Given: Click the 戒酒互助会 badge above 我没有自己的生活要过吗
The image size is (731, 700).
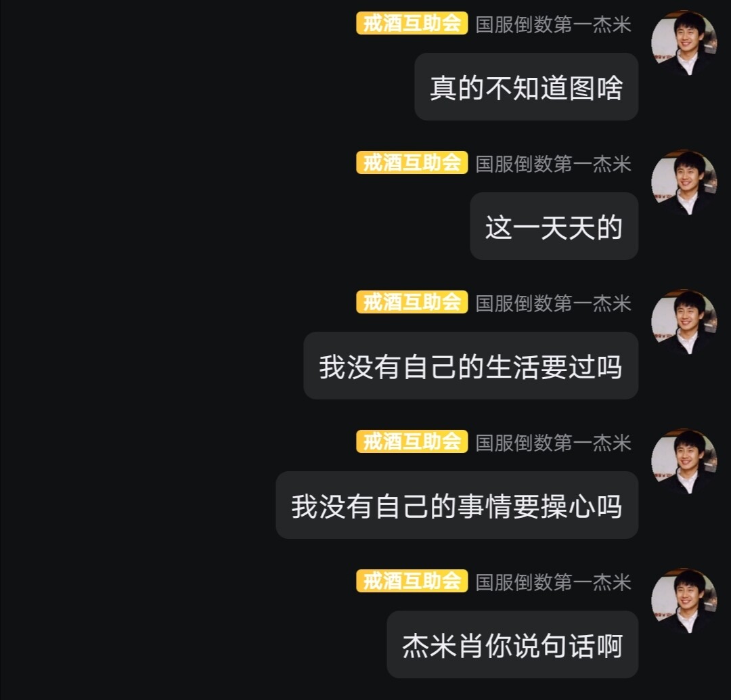Looking at the screenshot, I should (x=412, y=302).
